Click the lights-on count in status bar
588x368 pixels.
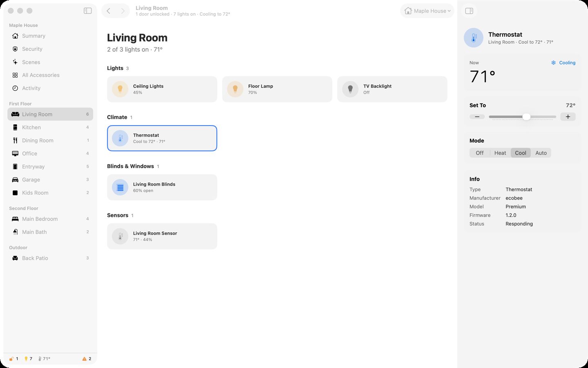click(x=28, y=359)
